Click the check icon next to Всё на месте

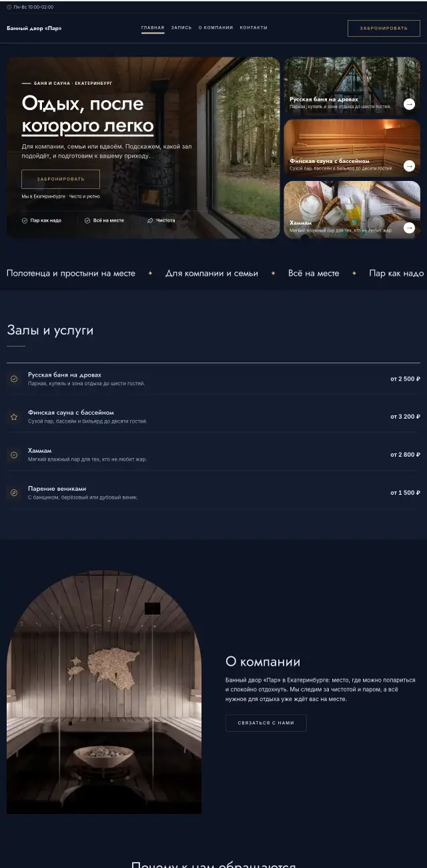point(87,220)
